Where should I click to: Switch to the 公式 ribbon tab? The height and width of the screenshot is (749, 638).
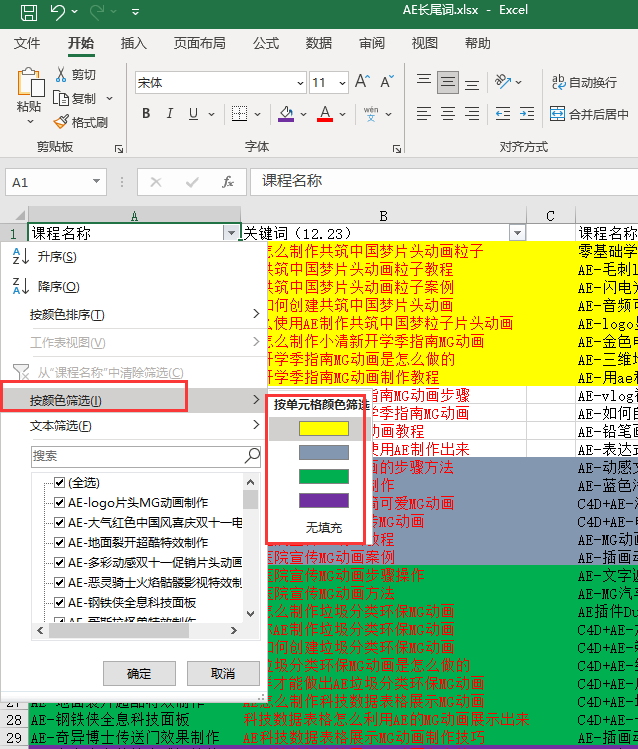click(266, 43)
